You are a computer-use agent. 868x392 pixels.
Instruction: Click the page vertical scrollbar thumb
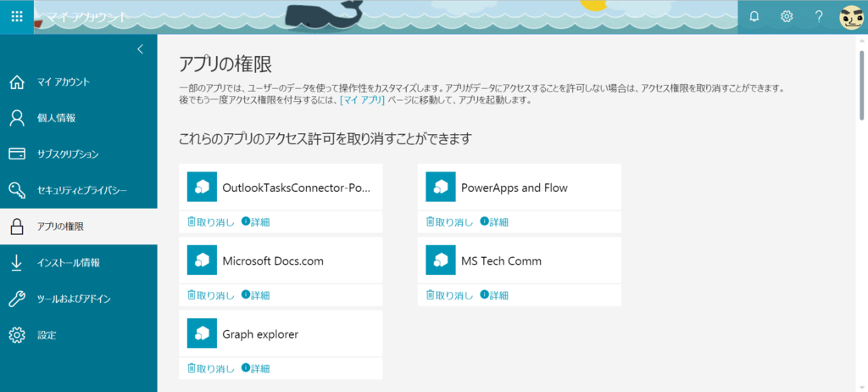pyautogui.click(x=861, y=84)
